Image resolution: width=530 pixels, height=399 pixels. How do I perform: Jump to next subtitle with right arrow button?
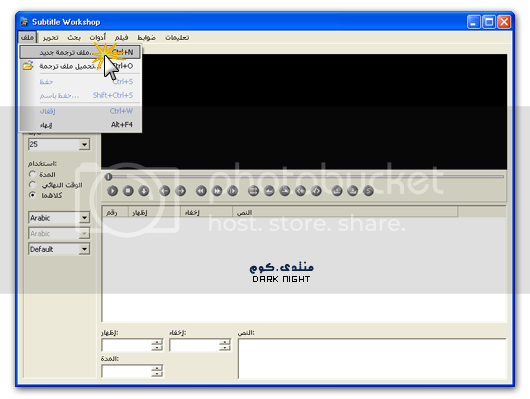pos(180,191)
